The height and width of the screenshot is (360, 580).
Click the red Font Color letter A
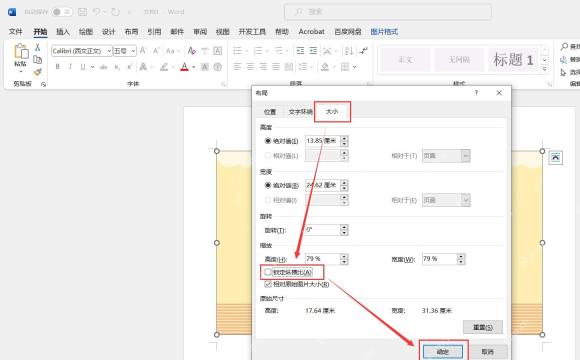pyautogui.click(x=184, y=67)
